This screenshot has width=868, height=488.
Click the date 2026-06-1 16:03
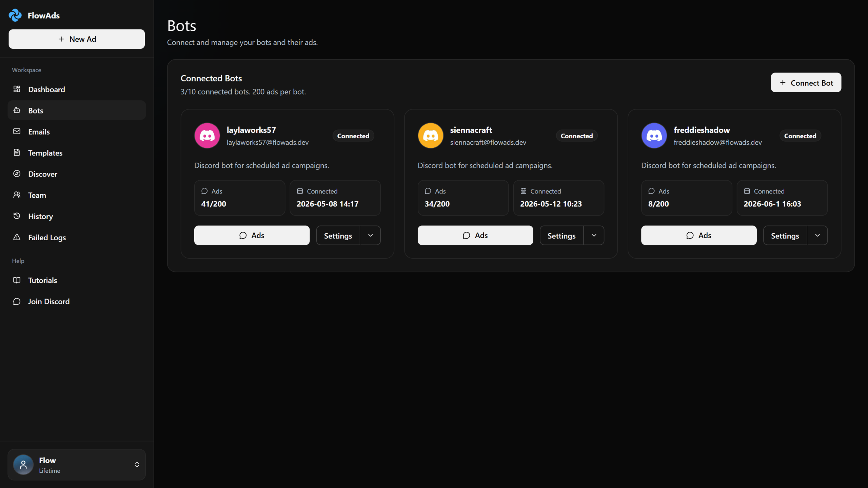coord(772,204)
